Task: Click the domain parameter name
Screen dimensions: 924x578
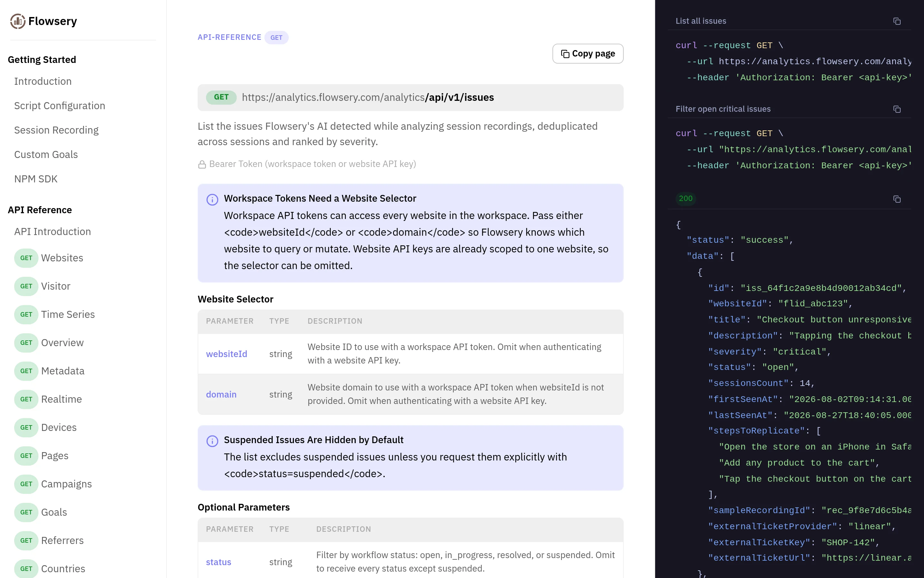Action: [x=221, y=395]
